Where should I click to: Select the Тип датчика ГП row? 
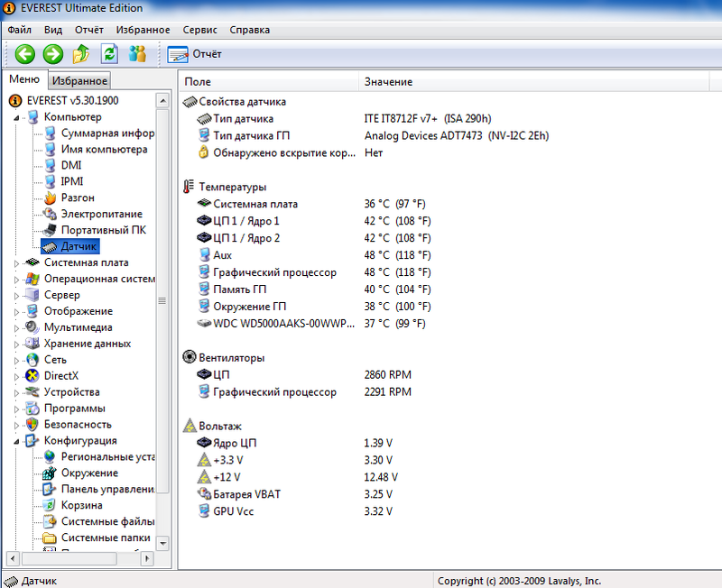[x=374, y=136]
